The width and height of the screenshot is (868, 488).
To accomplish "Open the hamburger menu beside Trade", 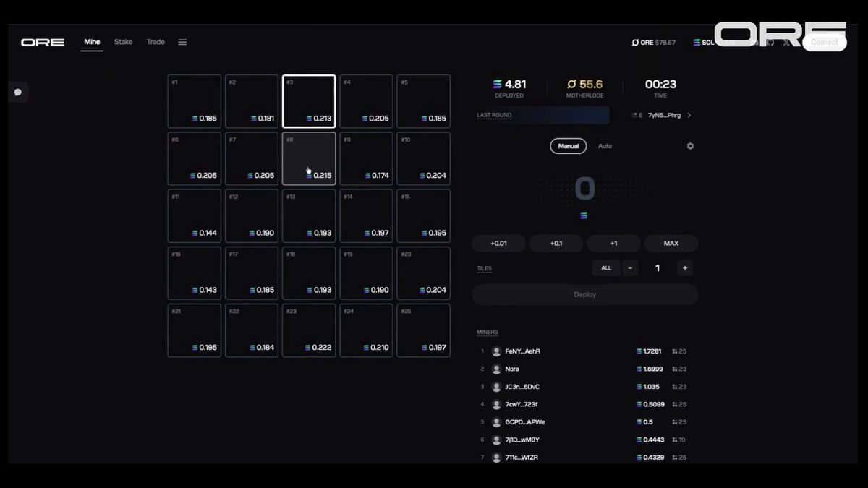I will tap(182, 42).
